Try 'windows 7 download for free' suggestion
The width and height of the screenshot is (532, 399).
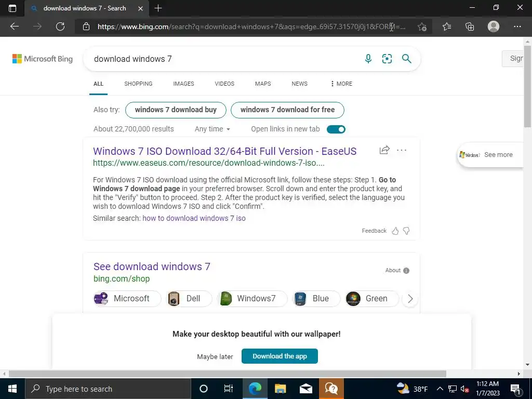point(287,110)
